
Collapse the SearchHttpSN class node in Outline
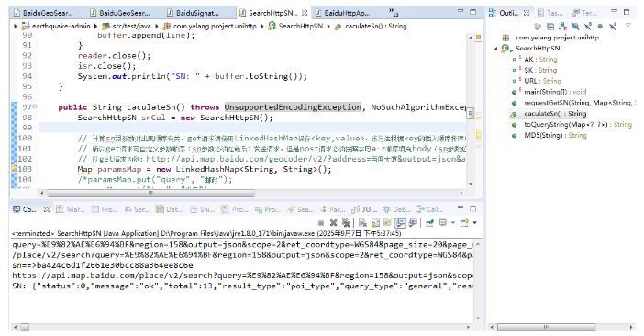pos(496,49)
